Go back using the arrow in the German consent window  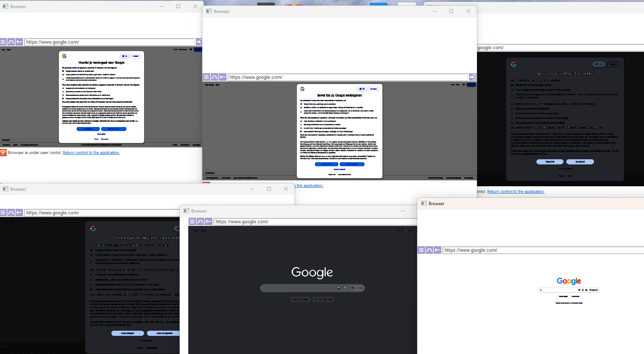click(223, 77)
